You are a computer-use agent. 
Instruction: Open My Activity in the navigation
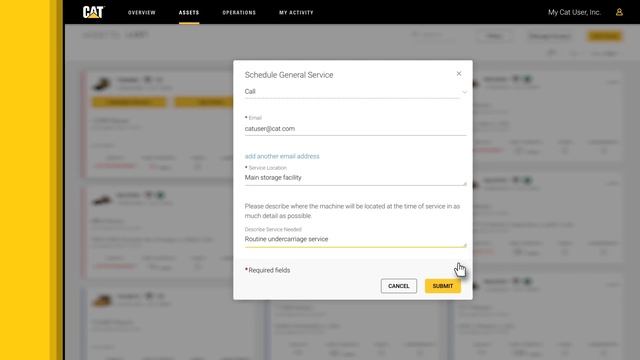[x=296, y=13]
